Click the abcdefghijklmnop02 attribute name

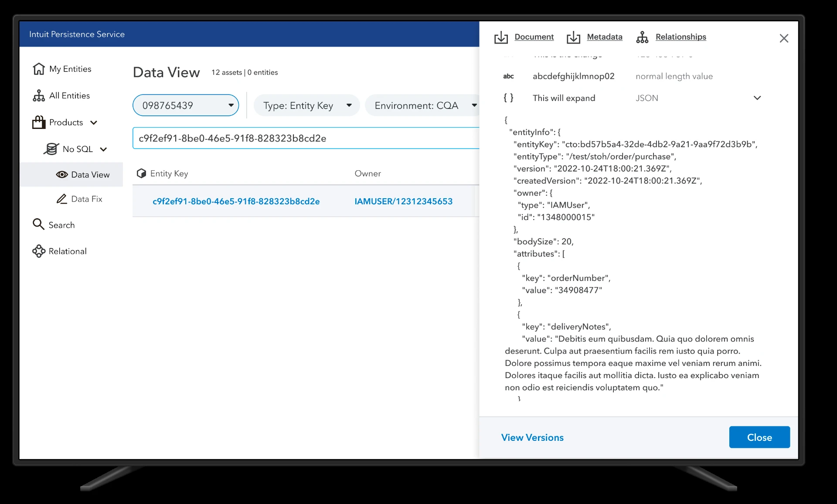click(x=573, y=76)
